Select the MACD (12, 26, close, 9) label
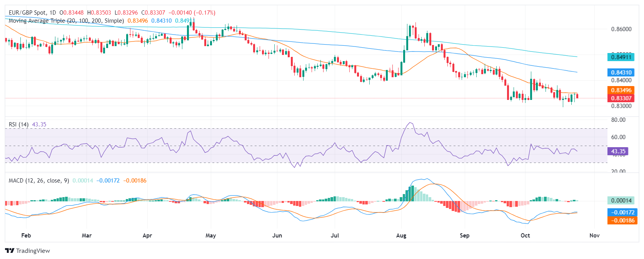This screenshot has height=259, width=644. 39,181
